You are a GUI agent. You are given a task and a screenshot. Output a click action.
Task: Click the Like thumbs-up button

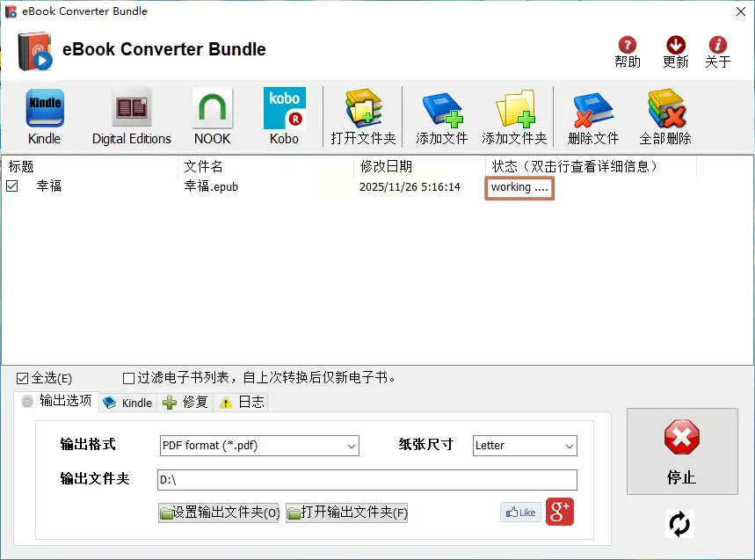coord(520,513)
